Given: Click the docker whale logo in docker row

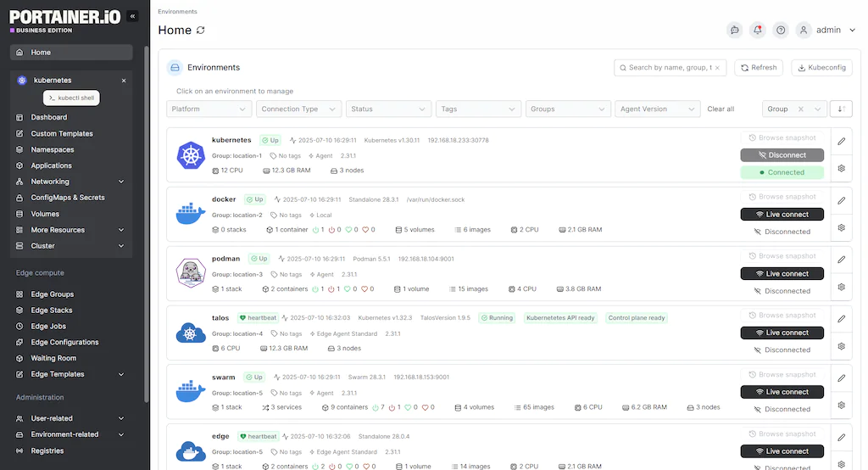Looking at the screenshot, I should (x=191, y=214).
